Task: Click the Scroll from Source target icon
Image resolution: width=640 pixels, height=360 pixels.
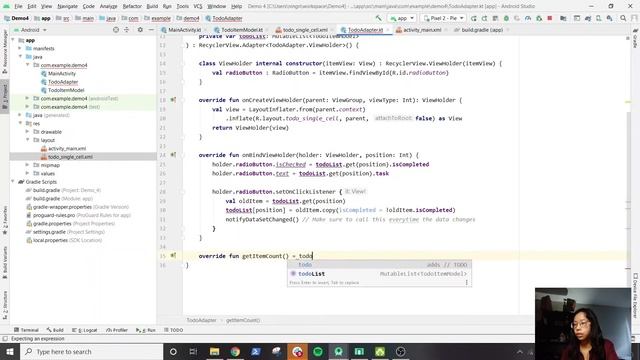Action: coord(116,30)
